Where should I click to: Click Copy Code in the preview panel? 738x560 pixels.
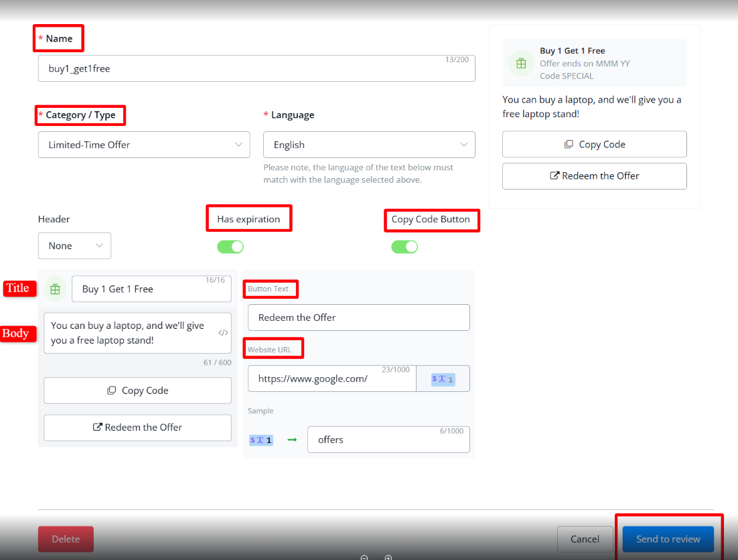click(x=594, y=144)
